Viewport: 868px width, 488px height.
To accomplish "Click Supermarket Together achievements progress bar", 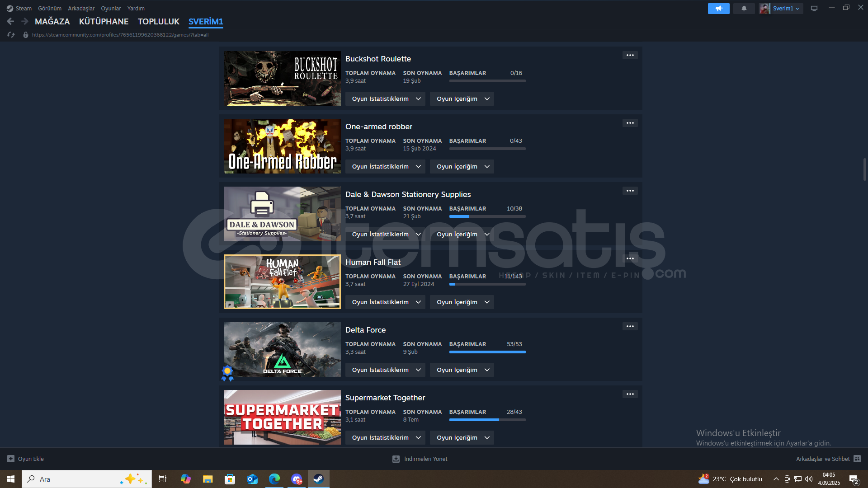I will [x=487, y=420].
